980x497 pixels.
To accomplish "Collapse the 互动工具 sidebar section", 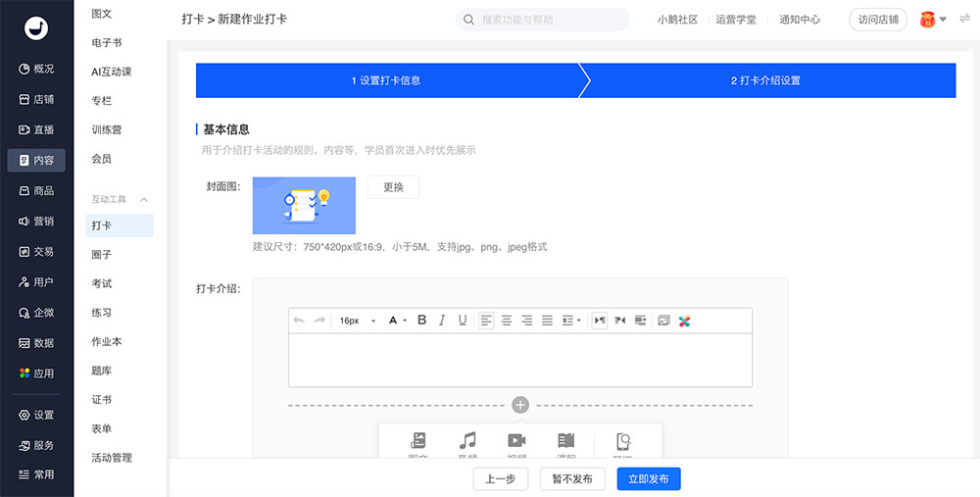I will click(x=145, y=199).
